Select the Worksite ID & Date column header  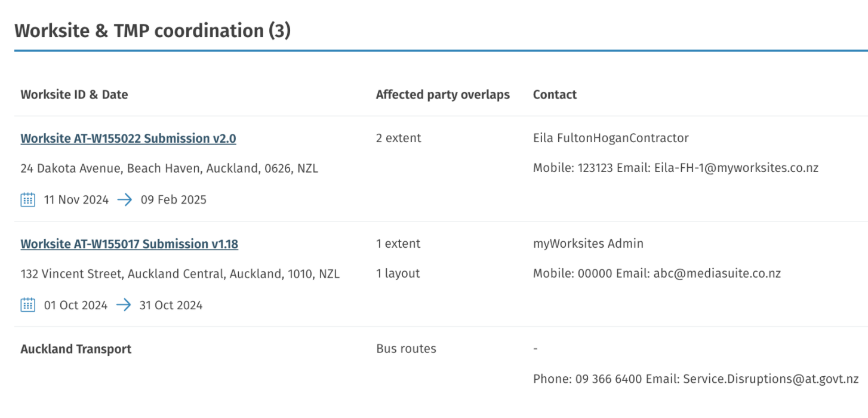[74, 94]
